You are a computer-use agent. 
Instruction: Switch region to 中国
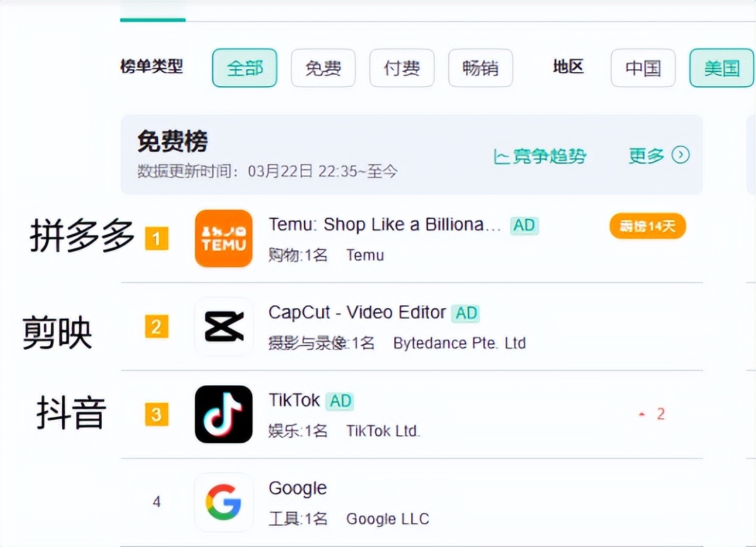(642, 68)
